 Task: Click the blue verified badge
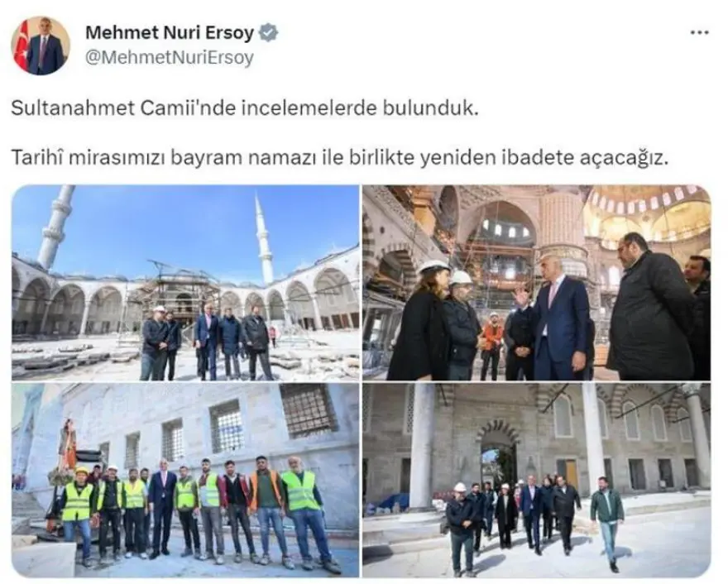coord(268,33)
